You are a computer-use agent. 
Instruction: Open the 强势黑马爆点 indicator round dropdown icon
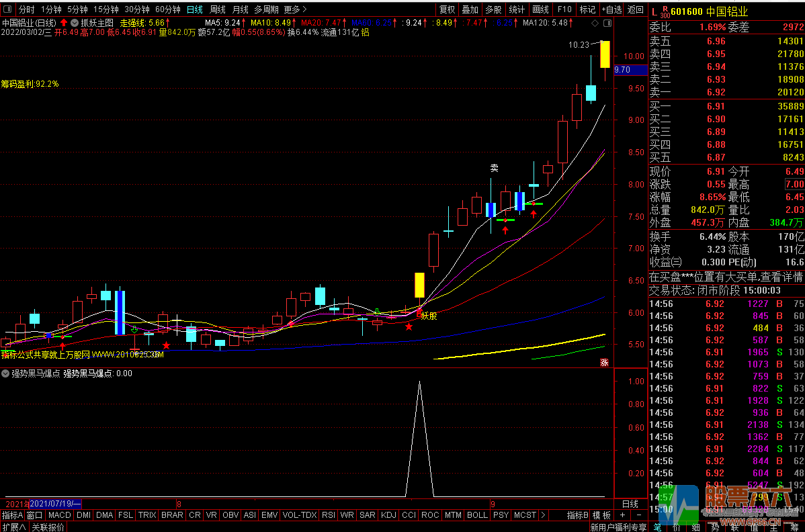(5, 373)
